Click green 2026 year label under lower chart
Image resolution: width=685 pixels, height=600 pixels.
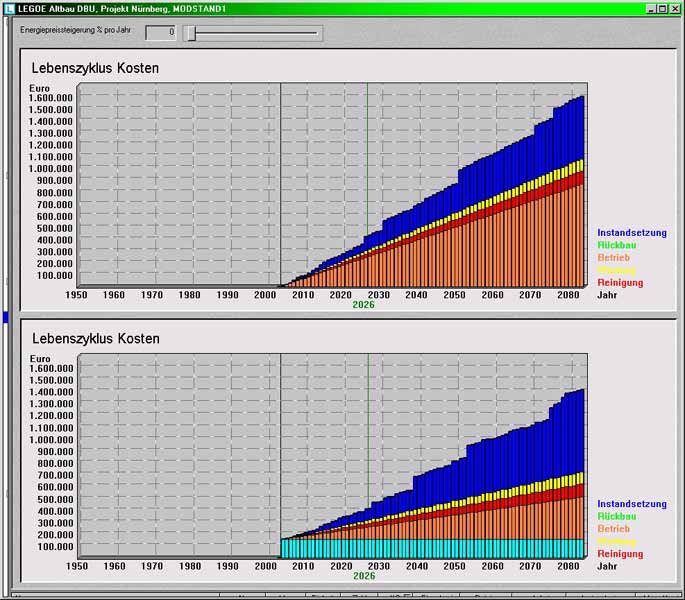point(364,576)
